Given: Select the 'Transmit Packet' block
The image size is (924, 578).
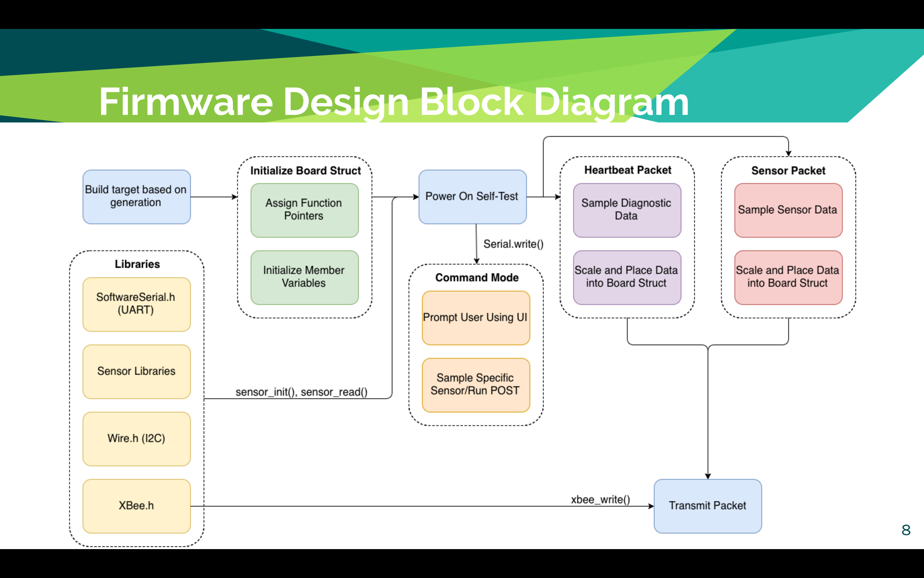Looking at the screenshot, I should click(707, 506).
